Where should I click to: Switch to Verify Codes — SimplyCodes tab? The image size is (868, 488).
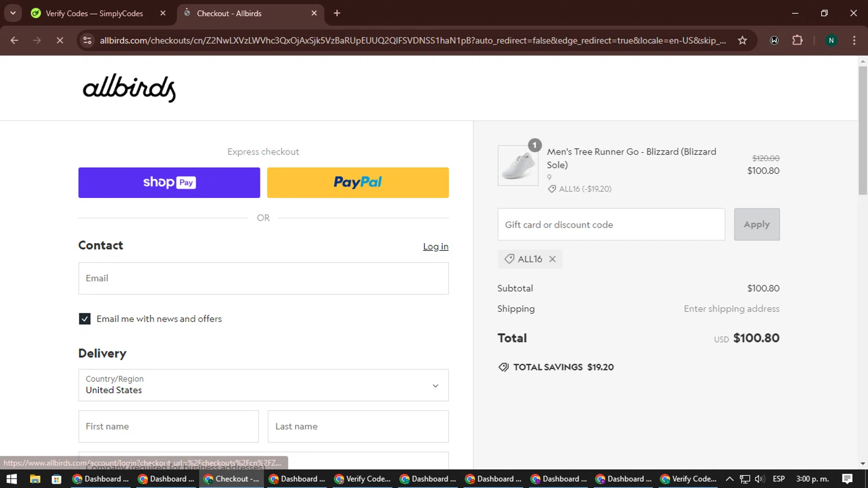[98, 13]
